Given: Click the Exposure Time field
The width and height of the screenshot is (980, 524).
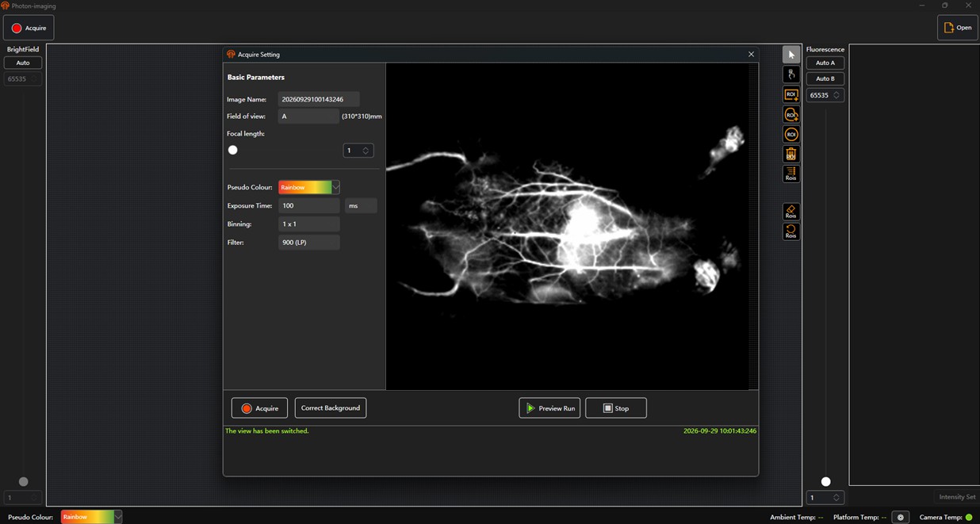Looking at the screenshot, I should point(308,205).
